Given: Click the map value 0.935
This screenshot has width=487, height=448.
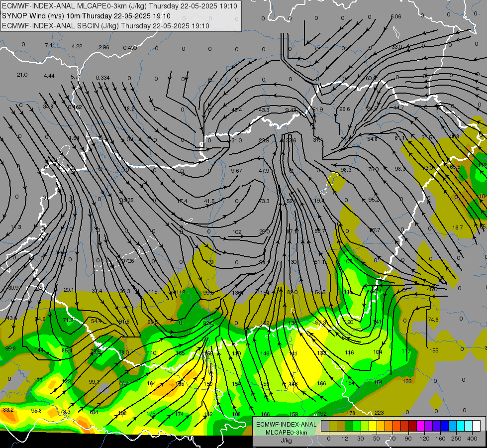Looking at the screenshot, I should (x=127, y=200).
